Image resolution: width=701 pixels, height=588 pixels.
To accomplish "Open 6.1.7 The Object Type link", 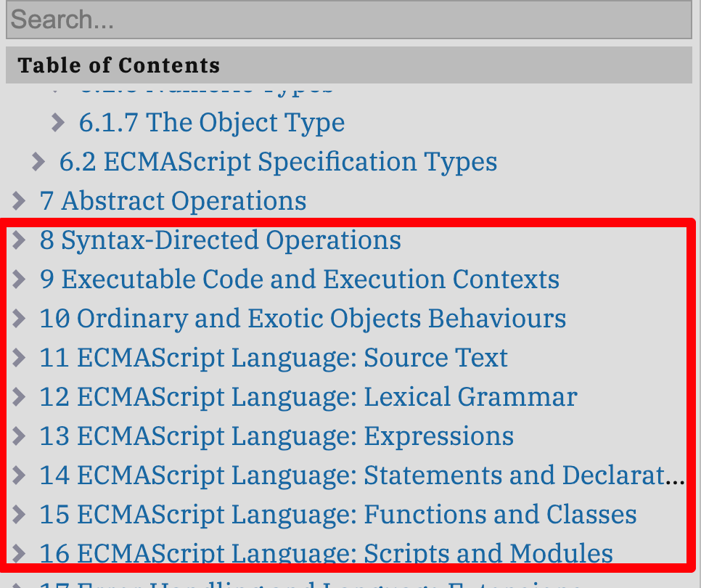I will [x=212, y=123].
